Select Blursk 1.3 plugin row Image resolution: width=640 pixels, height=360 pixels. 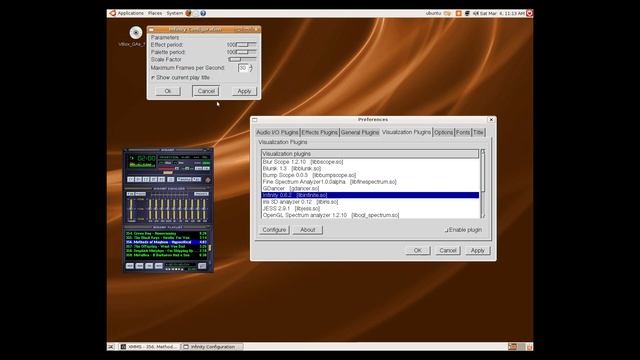(370, 168)
